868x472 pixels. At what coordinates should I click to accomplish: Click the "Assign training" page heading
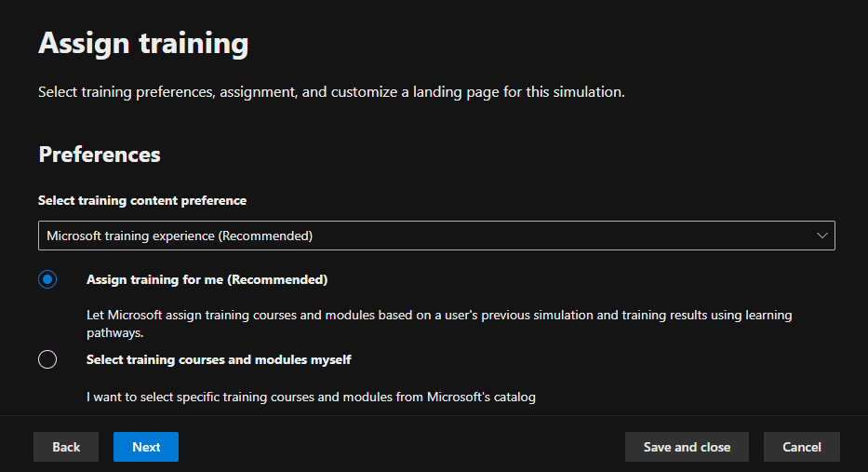(143, 43)
